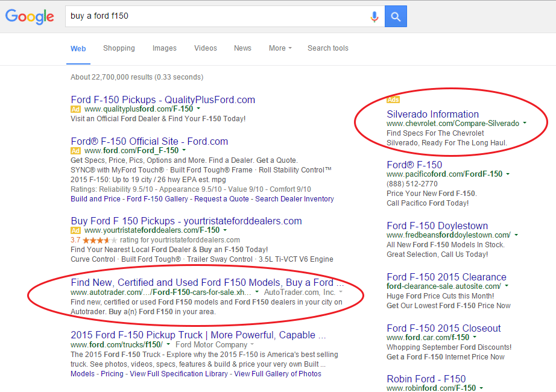The width and height of the screenshot is (556, 392).
Task: Expand arrow next to ford.com/trucks/f150/ URL
Action: [168, 344]
